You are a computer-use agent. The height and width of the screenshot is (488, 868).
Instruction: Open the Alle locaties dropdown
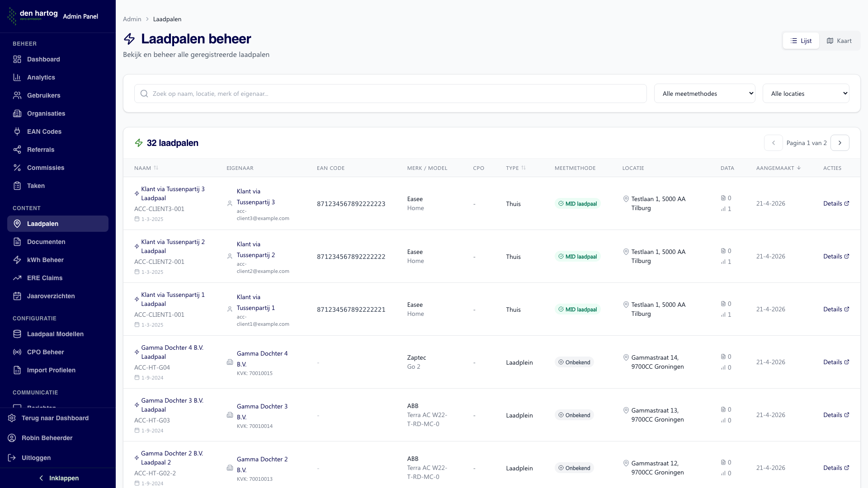click(x=806, y=94)
